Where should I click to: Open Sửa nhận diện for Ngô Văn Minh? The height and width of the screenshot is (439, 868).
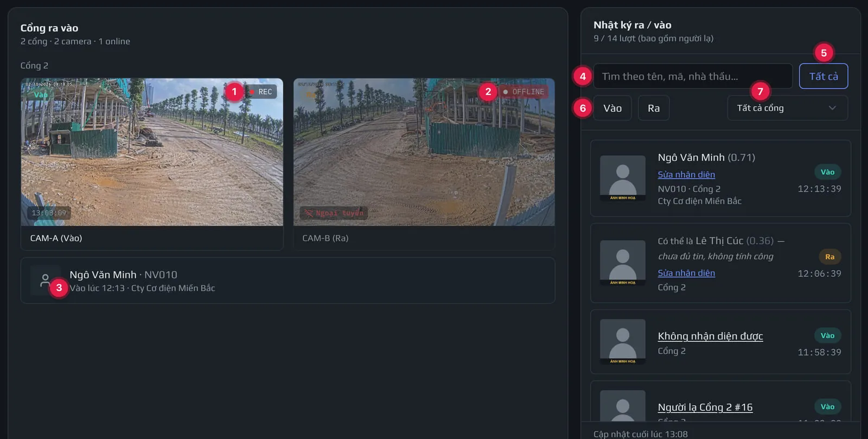686,175
